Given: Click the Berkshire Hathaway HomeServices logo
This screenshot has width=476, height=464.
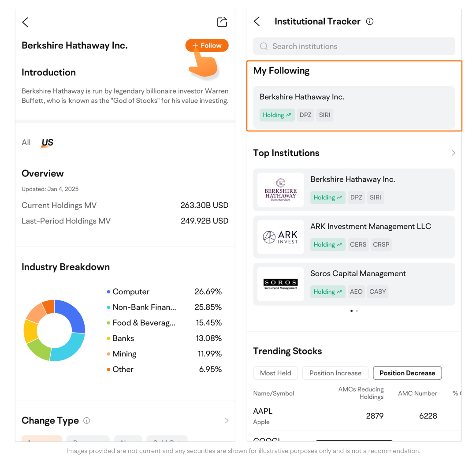Looking at the screenshot, I should pyautogui.click(x=280, y=190).
